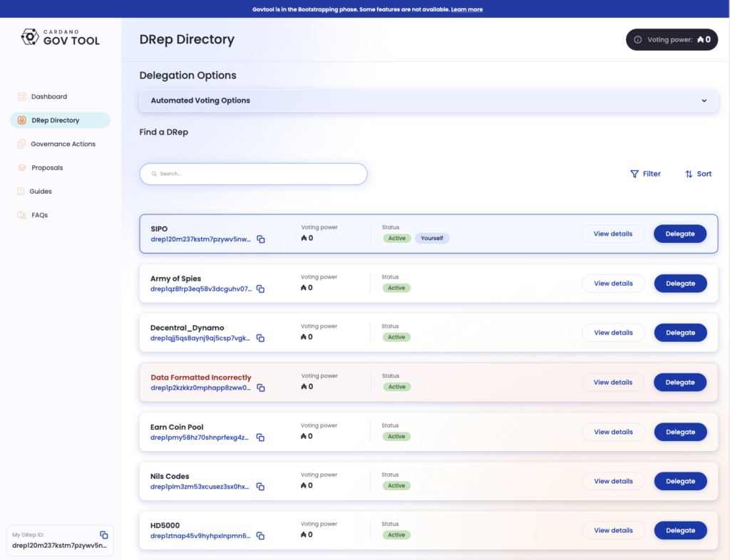The image size is (730, 560).
Task: Open the Filter options
Action: 645,174
